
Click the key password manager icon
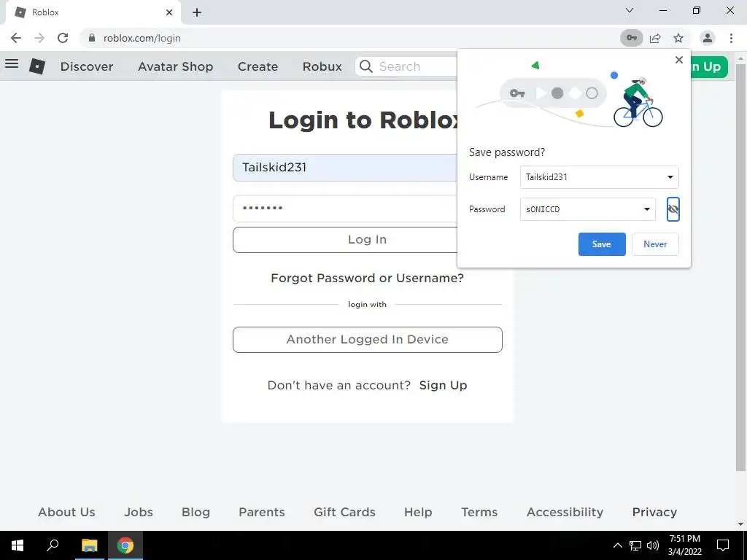click(631, 38)
